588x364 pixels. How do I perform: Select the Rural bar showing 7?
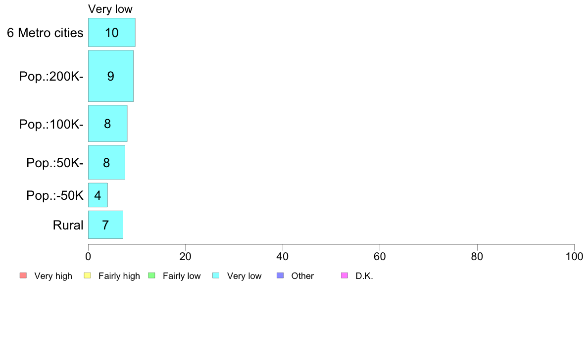tap(105, 225)
